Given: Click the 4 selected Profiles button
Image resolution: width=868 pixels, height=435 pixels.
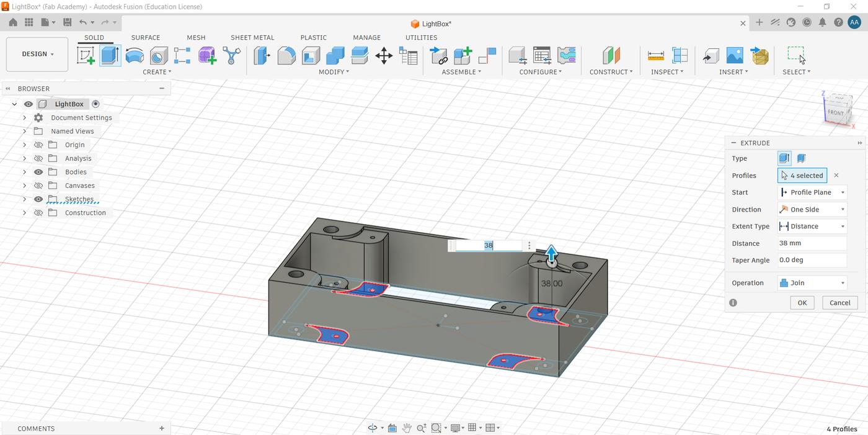Looking at the screenshot, I should pos(802,176).
